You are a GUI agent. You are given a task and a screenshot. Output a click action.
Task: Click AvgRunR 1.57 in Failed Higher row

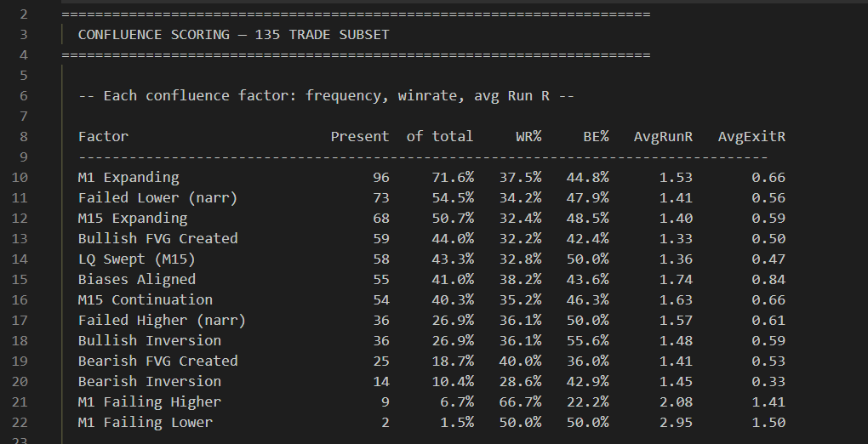(676, 321)
